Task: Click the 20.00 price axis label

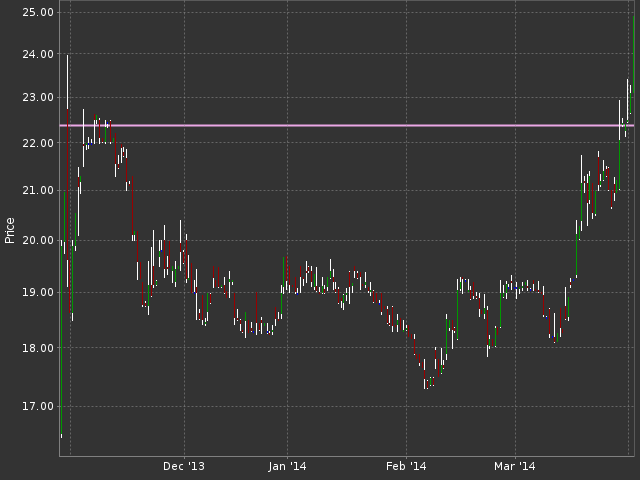Action: click(38, 240)
